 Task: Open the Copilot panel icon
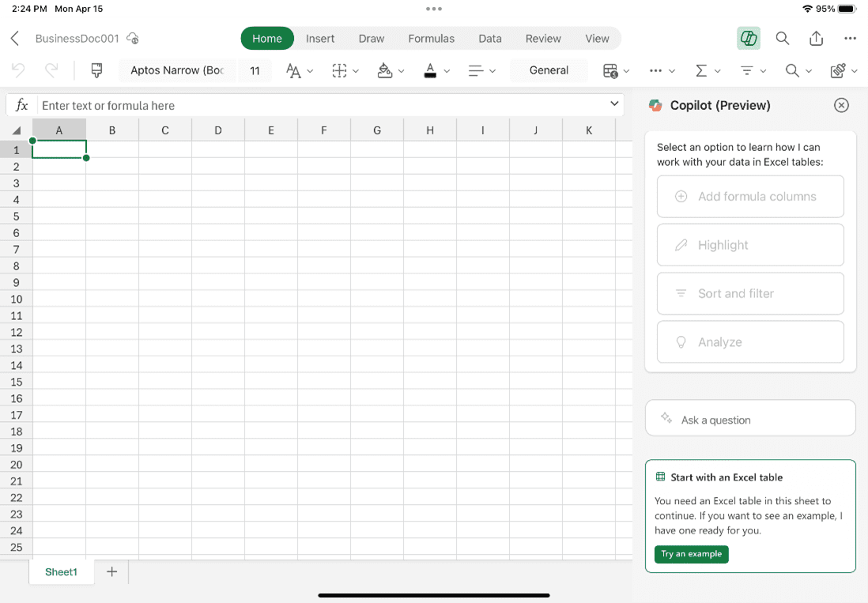click(x=748, y=37)
